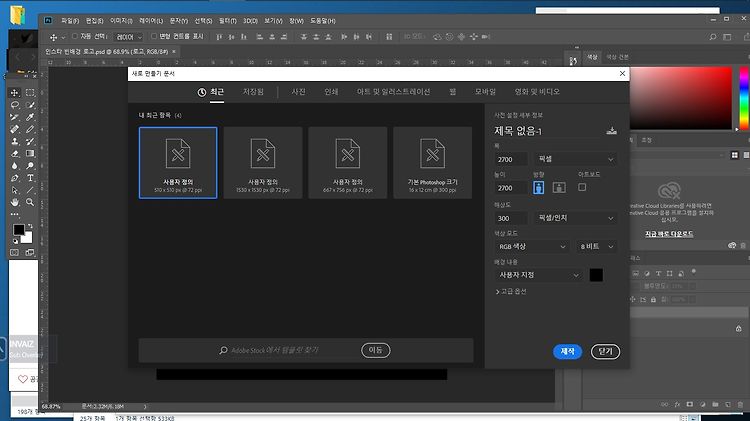Screen dimensions: 750x421
Task: Open the Filter menu
Action: coord(228,21)
